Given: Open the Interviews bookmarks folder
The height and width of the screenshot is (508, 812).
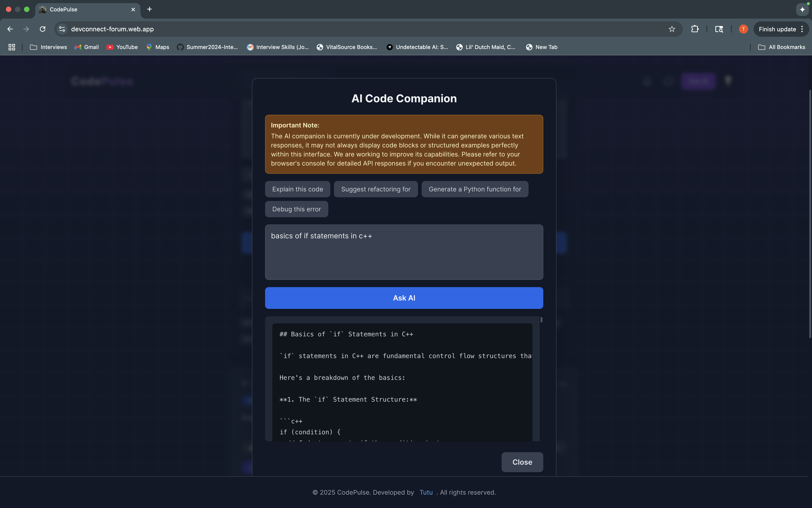Looking at the screenshot, I should click(48, 47).
